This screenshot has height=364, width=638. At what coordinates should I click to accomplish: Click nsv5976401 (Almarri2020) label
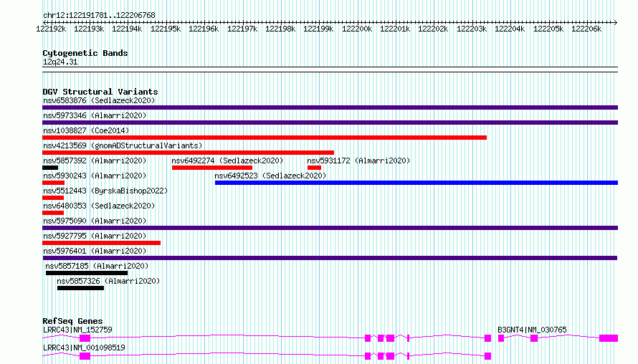[x=95, y=251]
